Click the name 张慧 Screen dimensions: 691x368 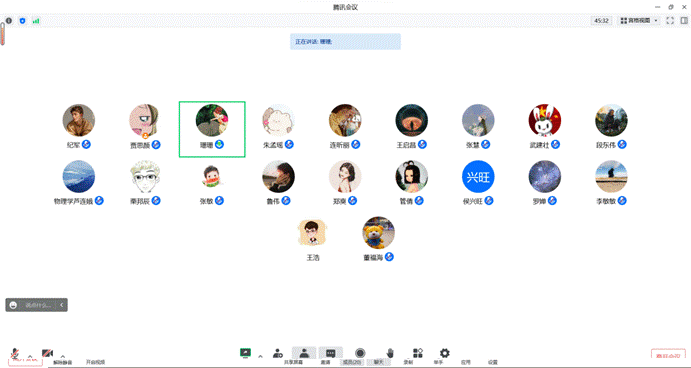pos(472,145)
